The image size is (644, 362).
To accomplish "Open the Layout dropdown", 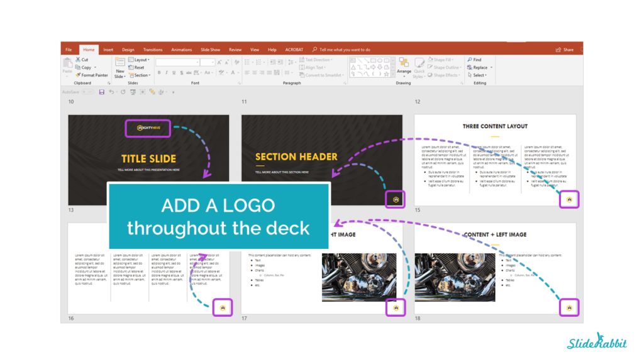I will coord(139,60).
